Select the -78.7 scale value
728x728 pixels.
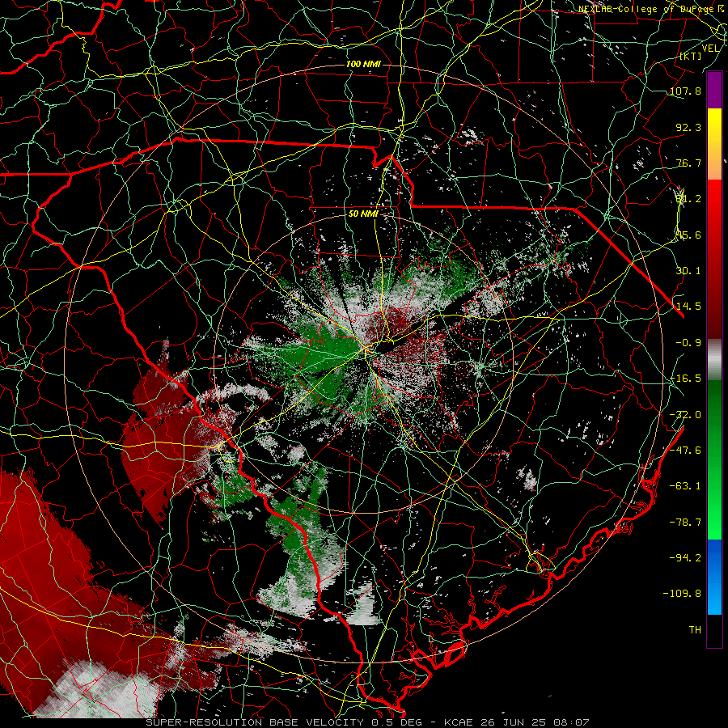tap(685, 523)
